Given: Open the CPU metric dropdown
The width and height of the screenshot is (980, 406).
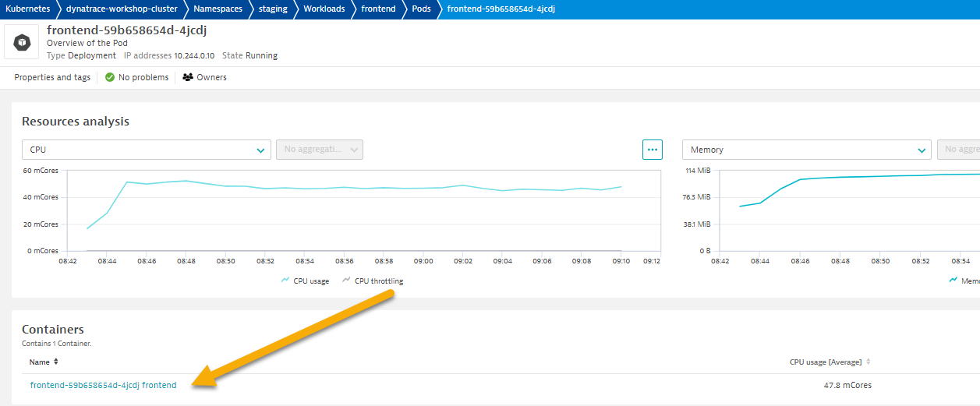Looking at the screenshot, I should tap(147, 150).
